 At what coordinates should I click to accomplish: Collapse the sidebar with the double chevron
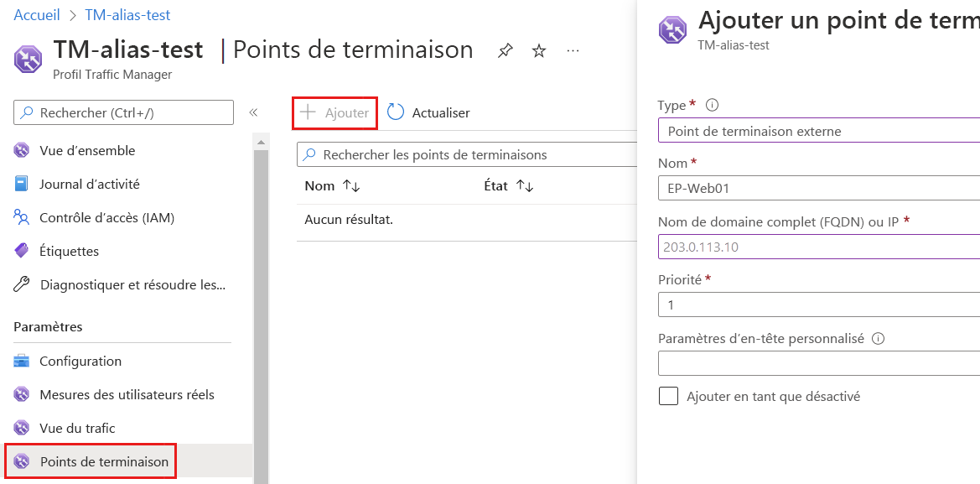[254, 112]
